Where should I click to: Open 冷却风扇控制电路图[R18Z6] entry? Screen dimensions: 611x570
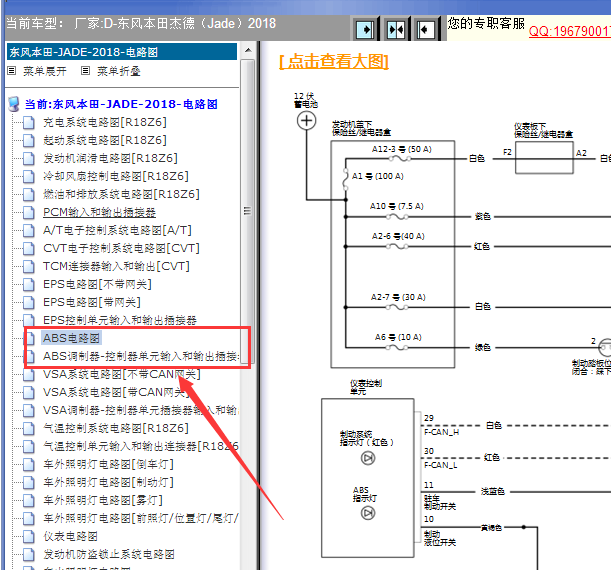click(116, 176)
